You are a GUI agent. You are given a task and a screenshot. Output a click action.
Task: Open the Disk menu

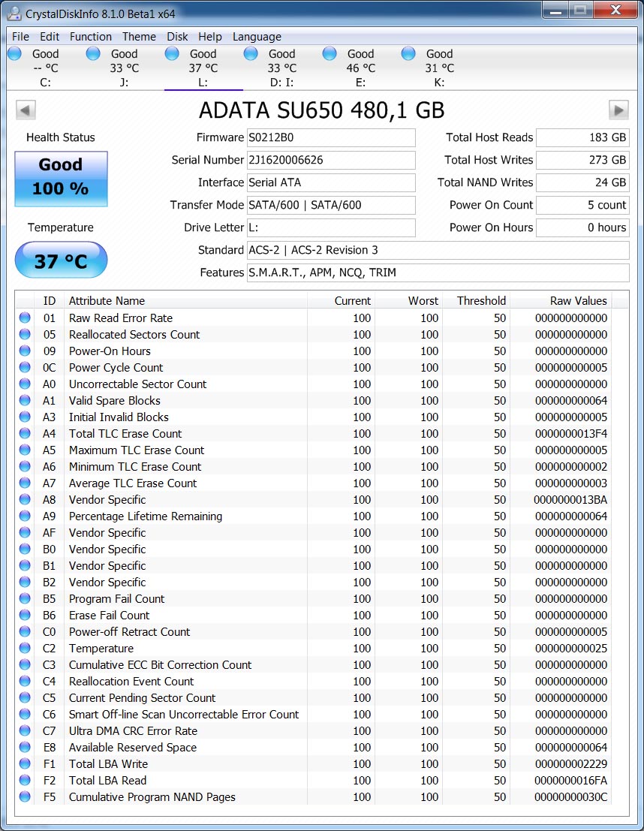tap(177, 37)
